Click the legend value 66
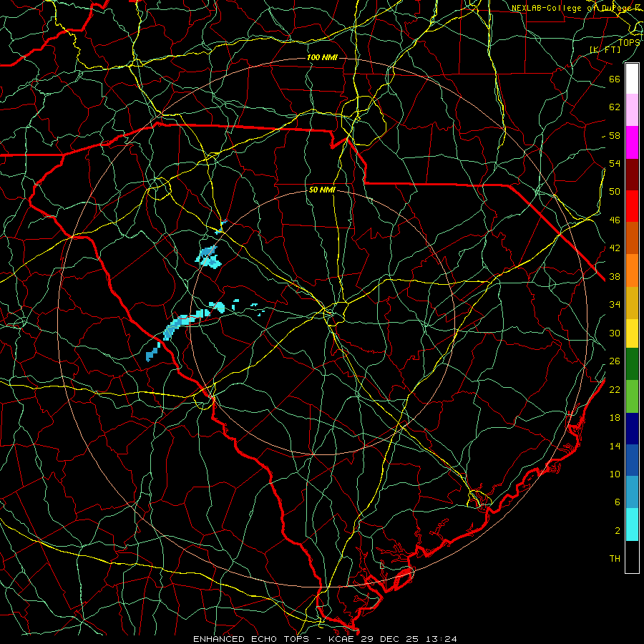This screenshot has height=644, width=644. pos(615,79)
